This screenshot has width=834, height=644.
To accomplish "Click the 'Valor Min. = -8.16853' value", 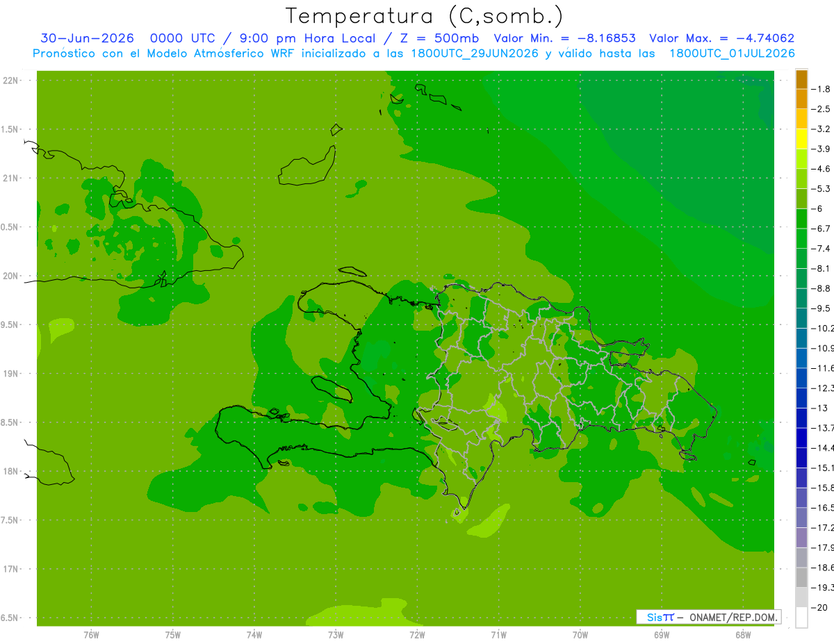I will tap(564, 39).
